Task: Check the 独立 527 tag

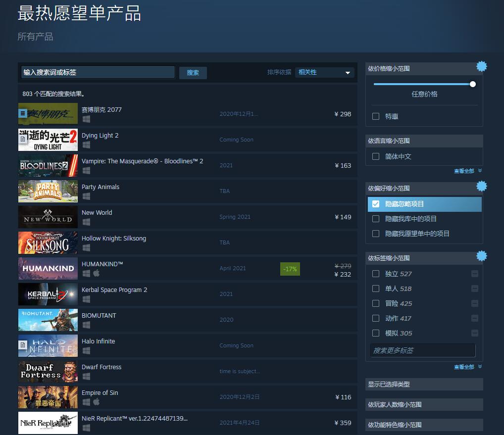Action: point(375,274)
